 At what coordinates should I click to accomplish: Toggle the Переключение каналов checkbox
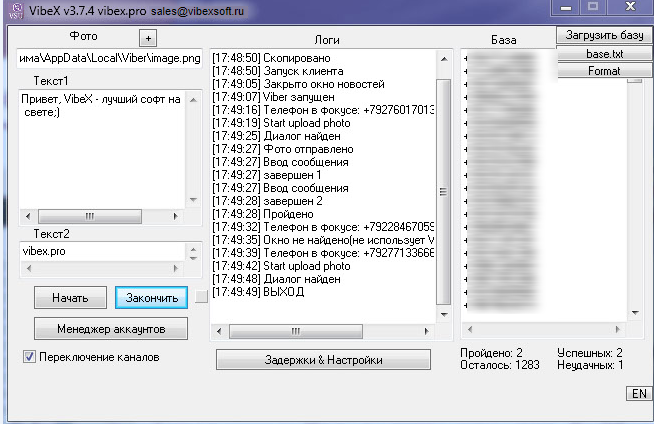click(x=30, y=356)
